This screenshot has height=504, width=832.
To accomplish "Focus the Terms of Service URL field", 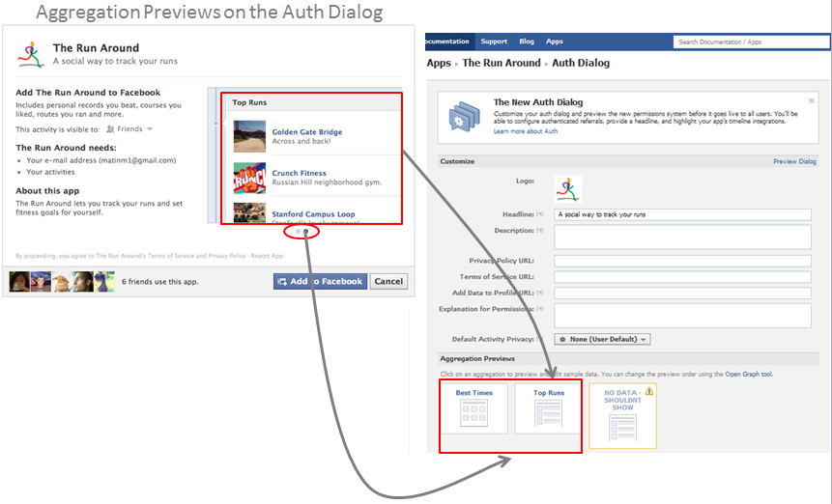I will [682, 277].
